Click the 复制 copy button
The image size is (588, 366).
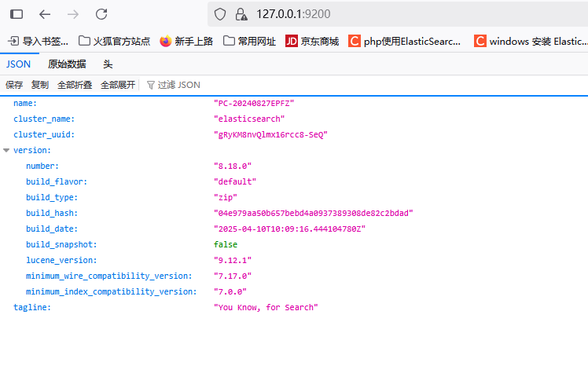point(40,85)
